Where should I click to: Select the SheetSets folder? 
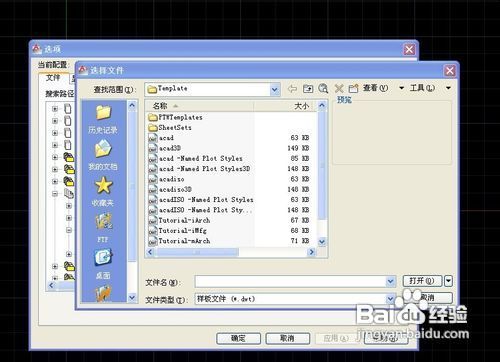[x=170, y=128]
